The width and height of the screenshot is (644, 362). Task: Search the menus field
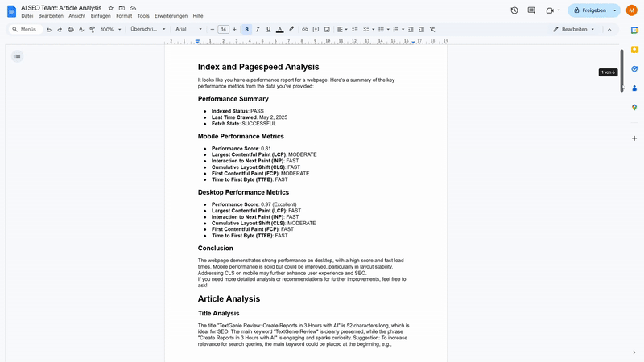26,30
